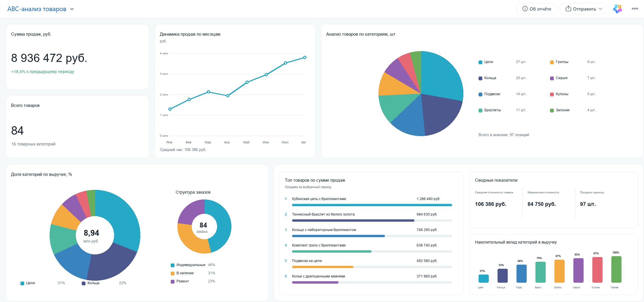
Task: Click the Средний чек: 106 386 руб. text
Action: pos(183,150)
